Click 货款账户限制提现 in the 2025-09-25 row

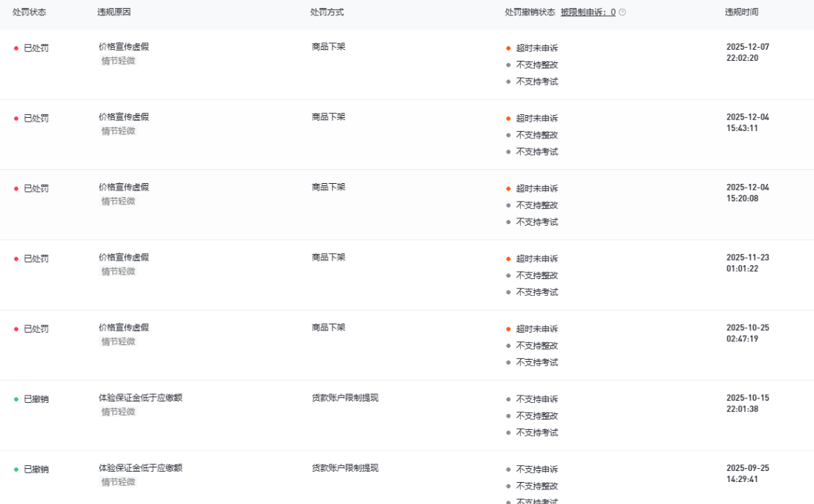[x=345, y=468]
